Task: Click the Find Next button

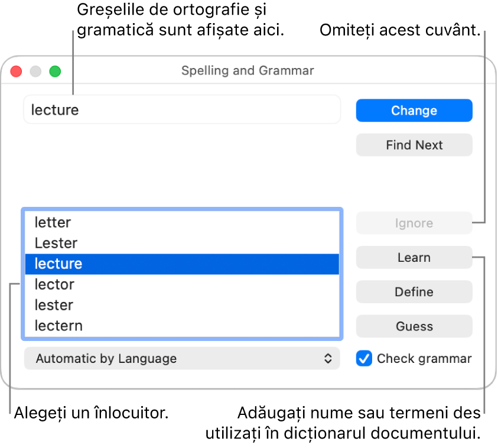Action: point(414,145)
